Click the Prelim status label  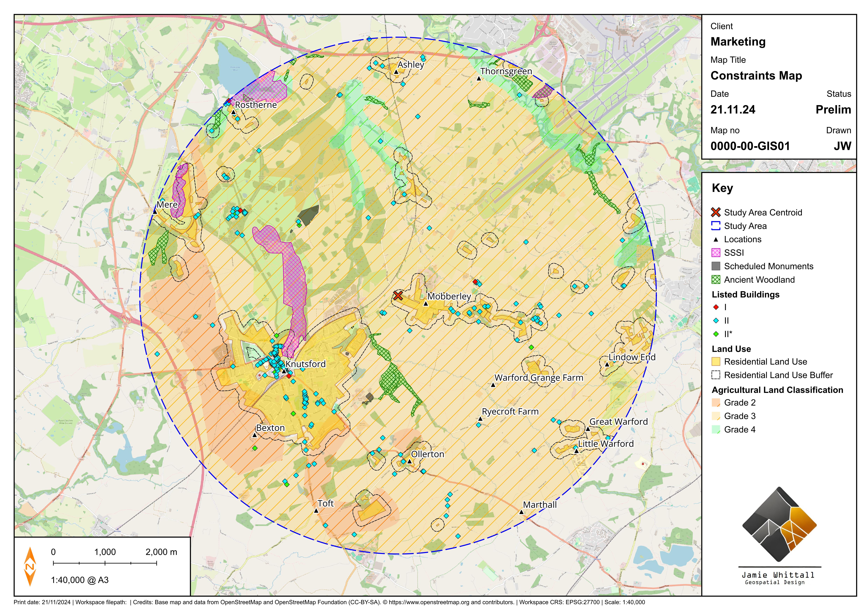tap(833, 110)
